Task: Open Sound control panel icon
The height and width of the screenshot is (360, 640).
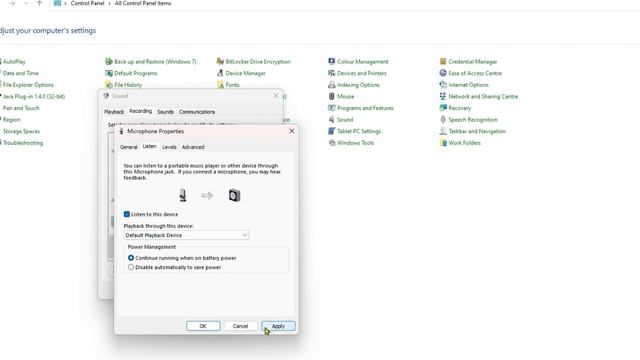Action: point(331,120)
